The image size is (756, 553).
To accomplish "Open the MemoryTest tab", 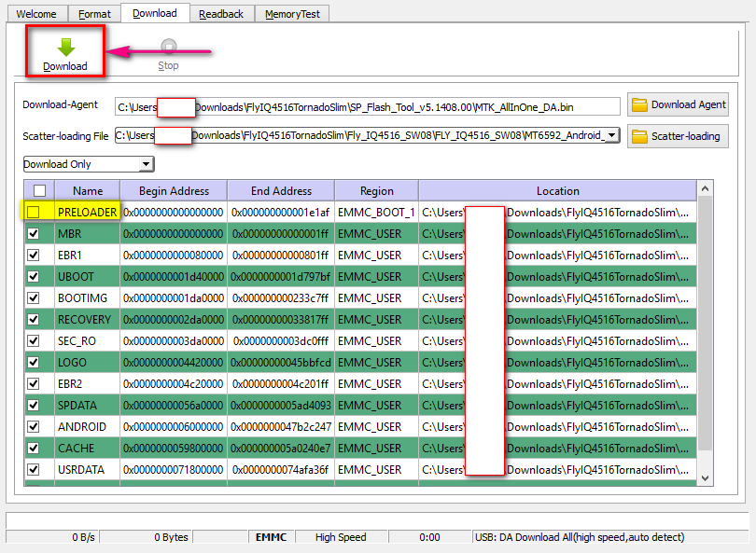I will [291, 14].
